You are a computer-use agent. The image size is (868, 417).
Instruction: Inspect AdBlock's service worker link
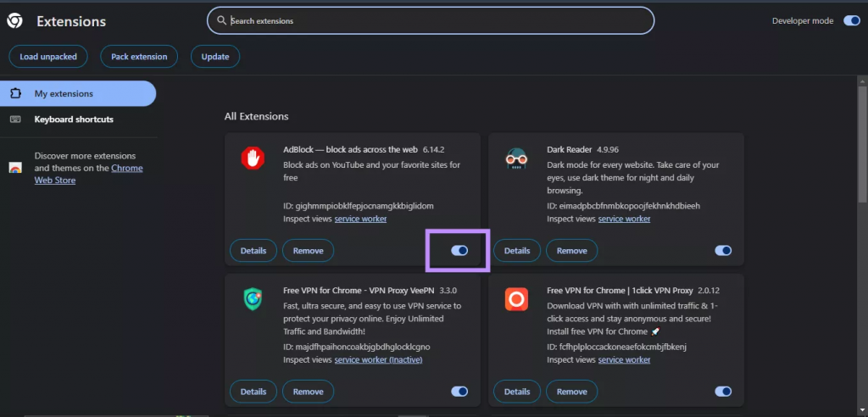tap(360, 219)
